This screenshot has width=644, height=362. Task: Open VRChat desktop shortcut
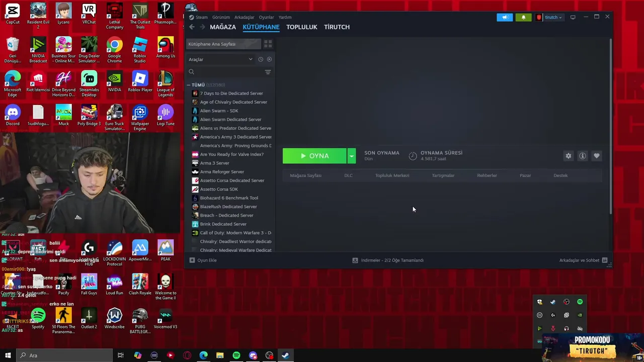[89, 14]
